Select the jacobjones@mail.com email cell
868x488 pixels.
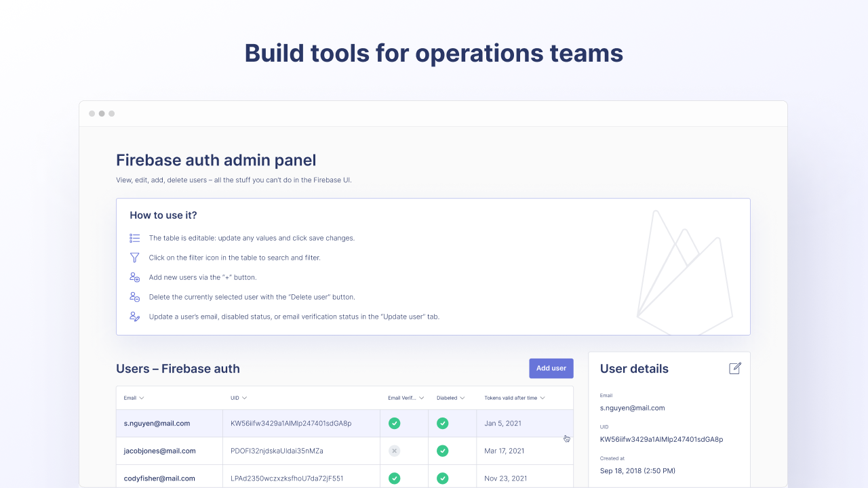[x=170, y=451]
